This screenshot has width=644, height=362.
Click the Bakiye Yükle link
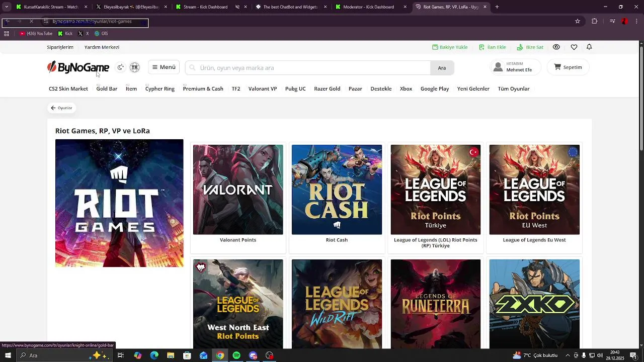coord(450,47)
